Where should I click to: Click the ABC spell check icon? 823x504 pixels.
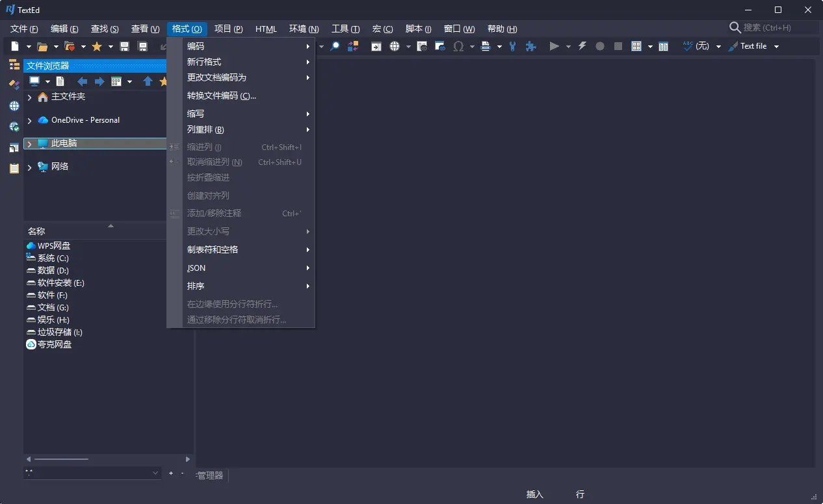pos(688,46)
